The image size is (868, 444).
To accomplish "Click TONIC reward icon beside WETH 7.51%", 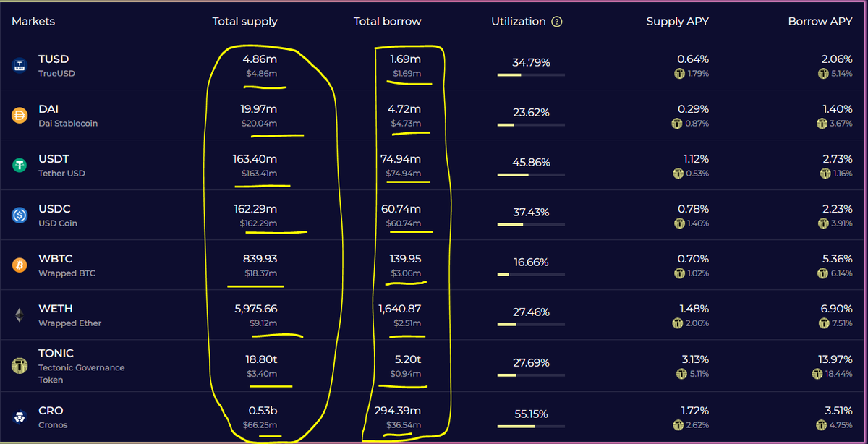I will click(x=825, y=323).
